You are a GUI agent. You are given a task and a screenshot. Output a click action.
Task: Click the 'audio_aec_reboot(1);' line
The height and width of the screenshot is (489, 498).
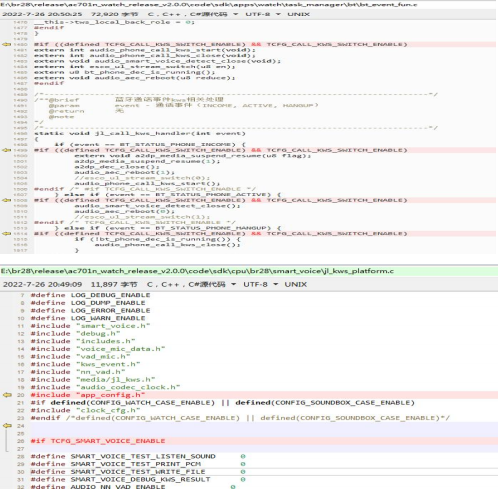[x=125, y=172]
